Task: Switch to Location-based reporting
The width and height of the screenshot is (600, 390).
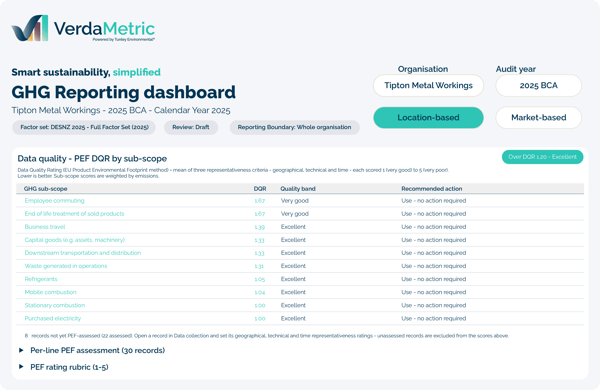Action: [x=428, y=117]
